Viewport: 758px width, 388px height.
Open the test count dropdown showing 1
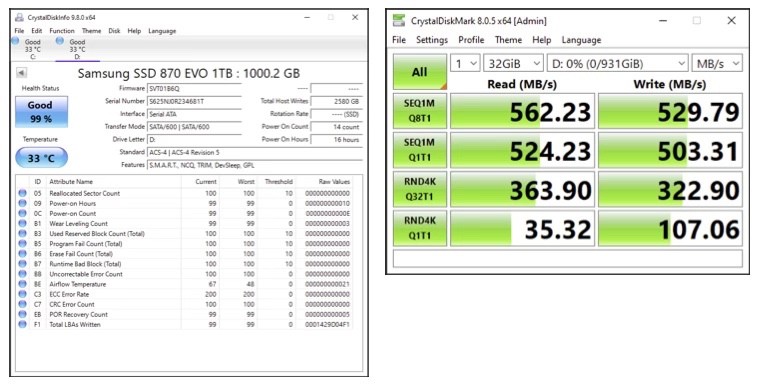tap(465, 63)
